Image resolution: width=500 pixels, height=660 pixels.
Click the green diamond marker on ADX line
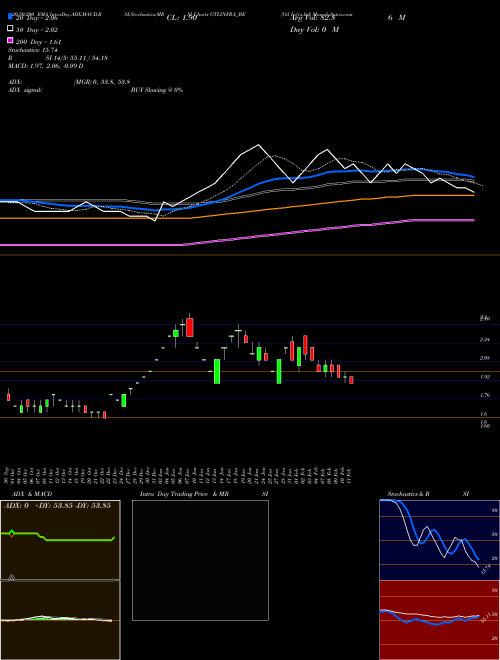click(x=11, y=533)
